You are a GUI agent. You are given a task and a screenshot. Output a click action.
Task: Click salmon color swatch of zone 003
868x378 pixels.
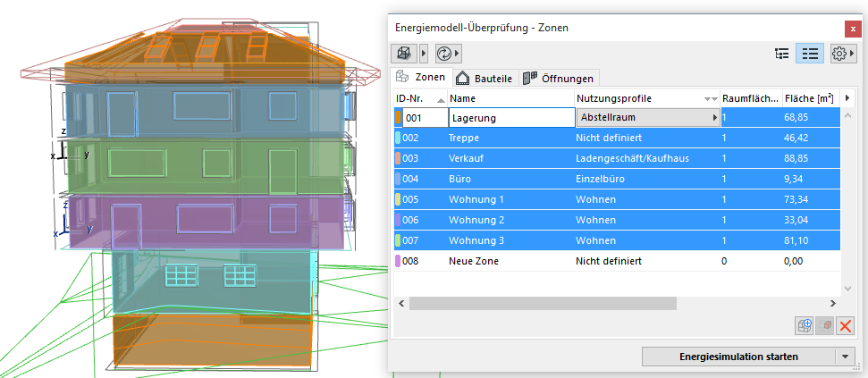point(398,158)
